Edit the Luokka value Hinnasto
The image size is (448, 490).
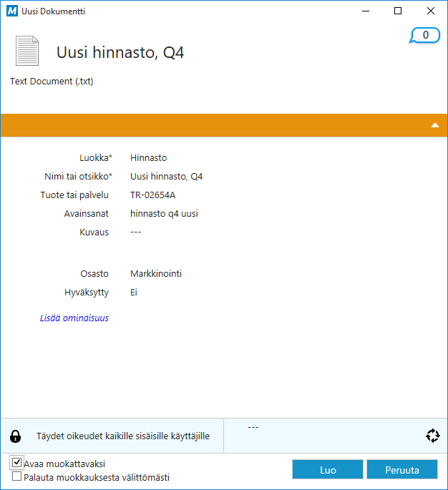coord(148,157)
